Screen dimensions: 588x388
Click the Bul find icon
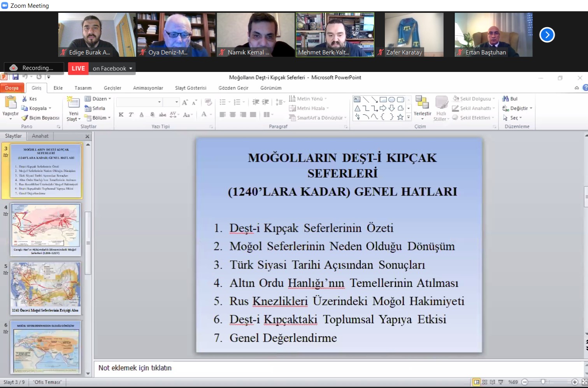(x=506, y=99)
